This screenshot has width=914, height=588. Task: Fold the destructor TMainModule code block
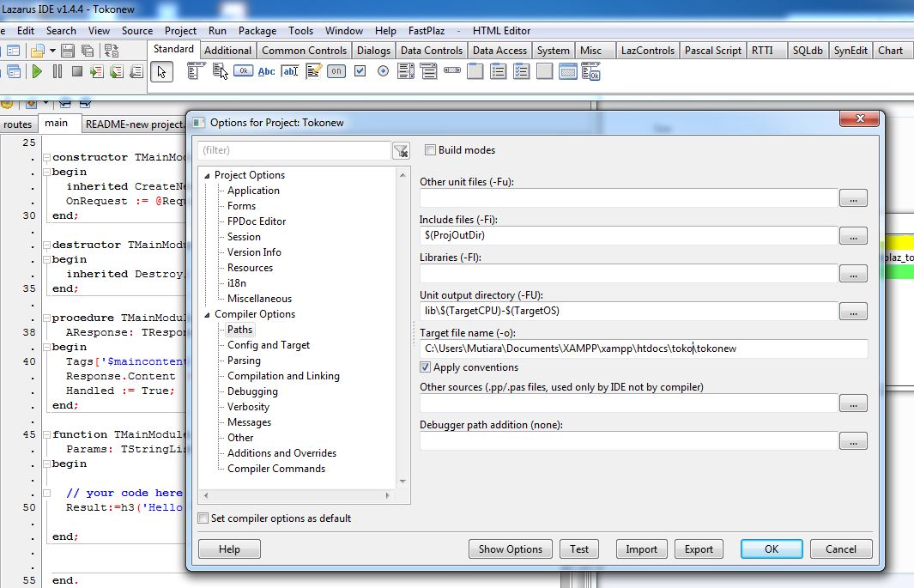tap(46, 245)
